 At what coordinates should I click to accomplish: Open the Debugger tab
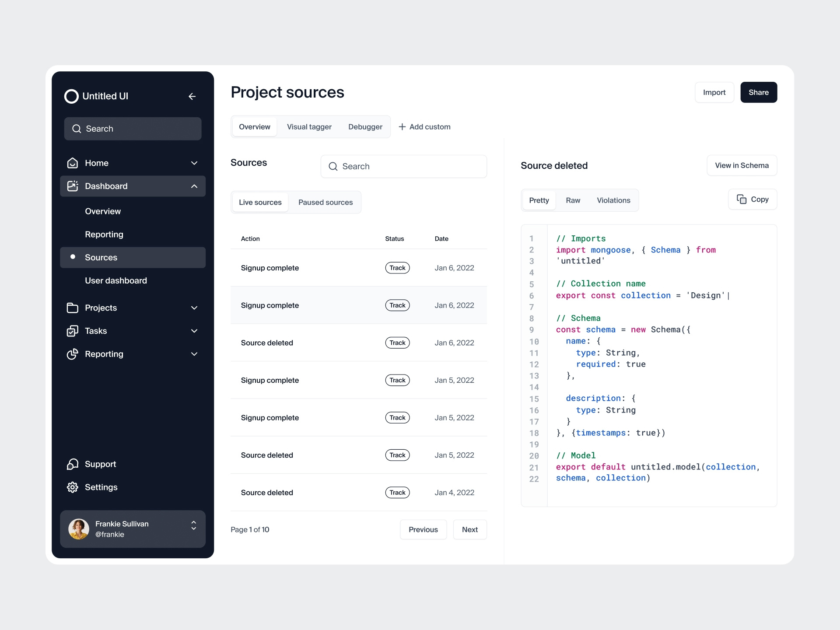[x=365, y=126]
